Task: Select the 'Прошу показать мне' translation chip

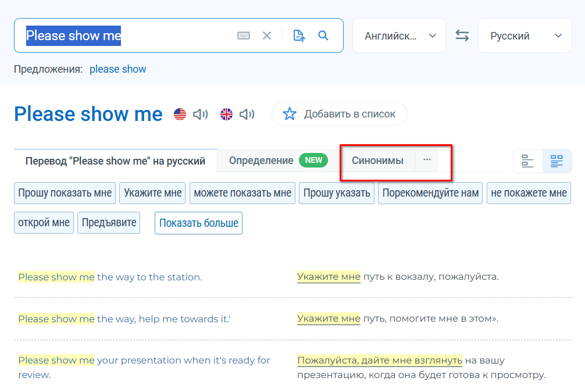Action: point(65,193)
